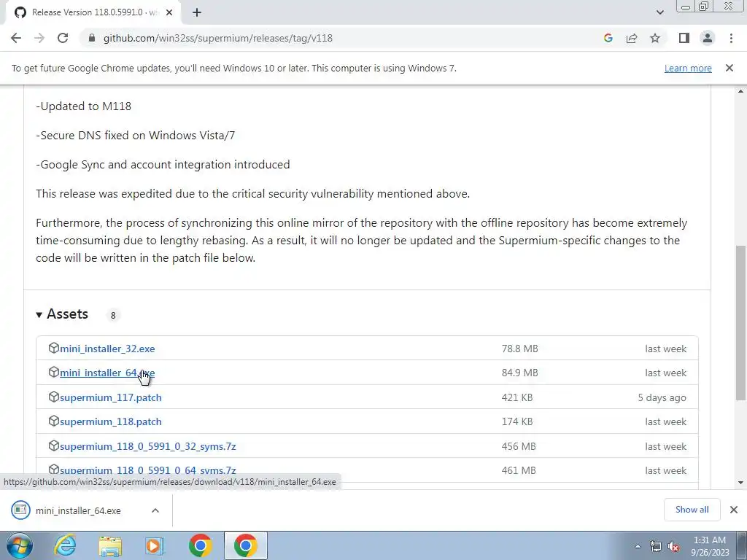Image resolution: width=747 pixels, height=560 pixels.
Task: Click package icon beside mini_installer_32.exe
Action: [x=54, y=348]
